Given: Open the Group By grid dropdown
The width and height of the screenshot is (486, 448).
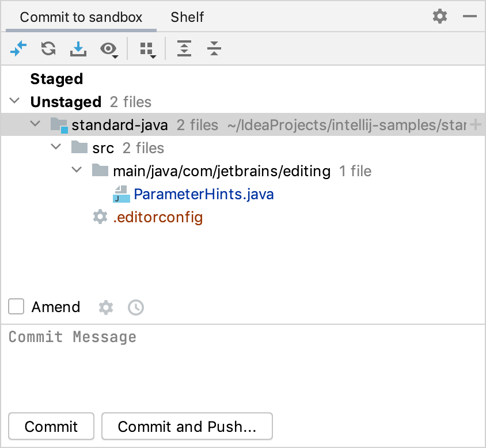Looking at the screenshot, I should point(147,50).
